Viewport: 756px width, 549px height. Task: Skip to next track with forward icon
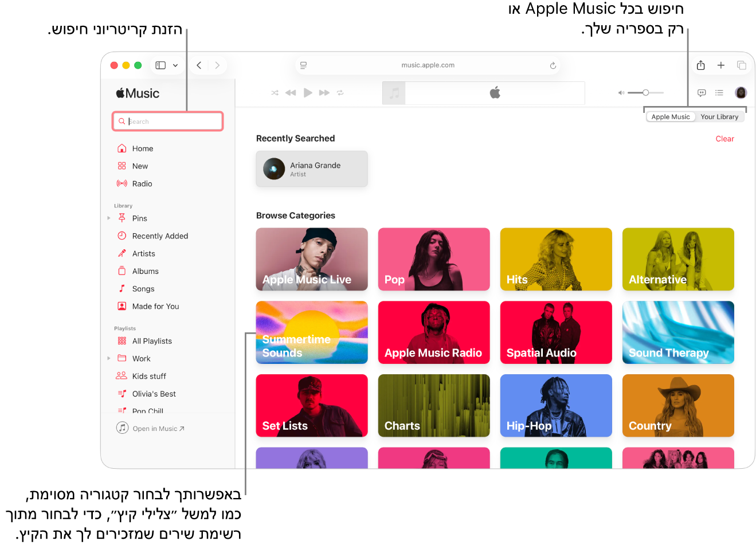(x=324, y=93)
